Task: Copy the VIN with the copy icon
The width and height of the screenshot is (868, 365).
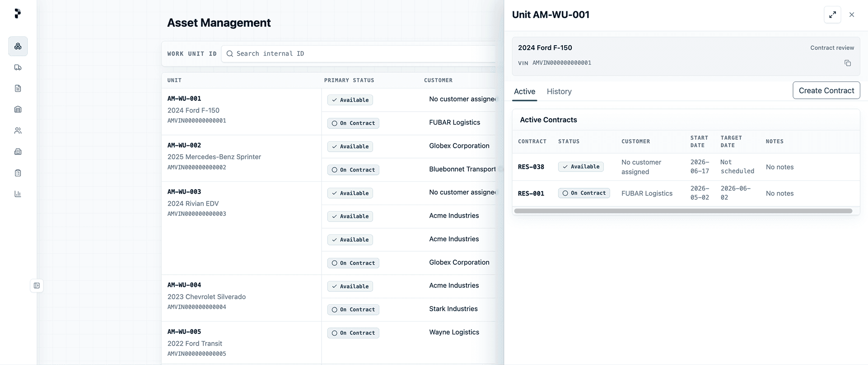Action: coord(848,63)
